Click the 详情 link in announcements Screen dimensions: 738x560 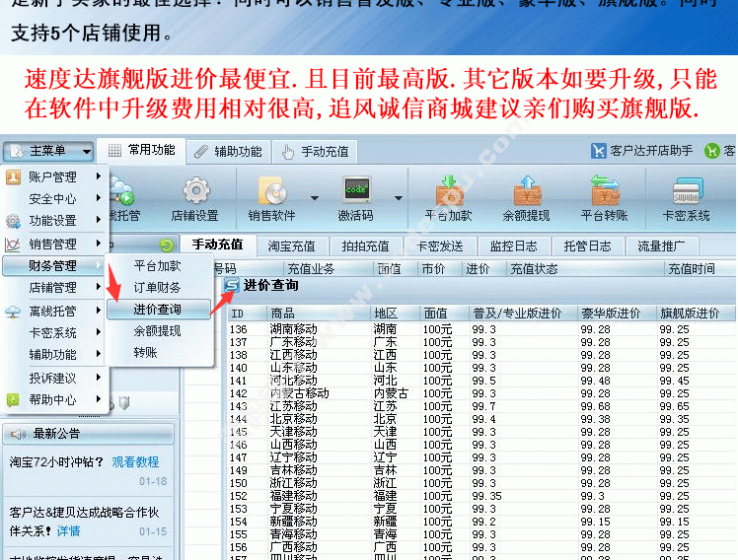(68, 530)
